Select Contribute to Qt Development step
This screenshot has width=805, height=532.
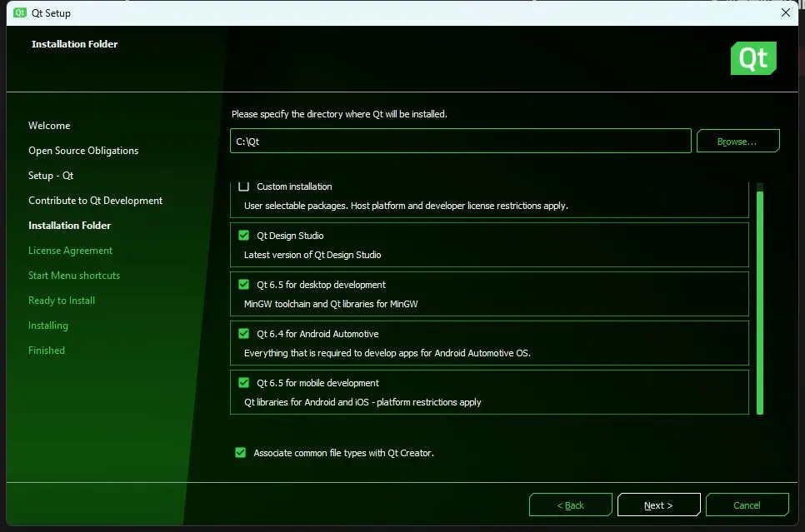96,200
